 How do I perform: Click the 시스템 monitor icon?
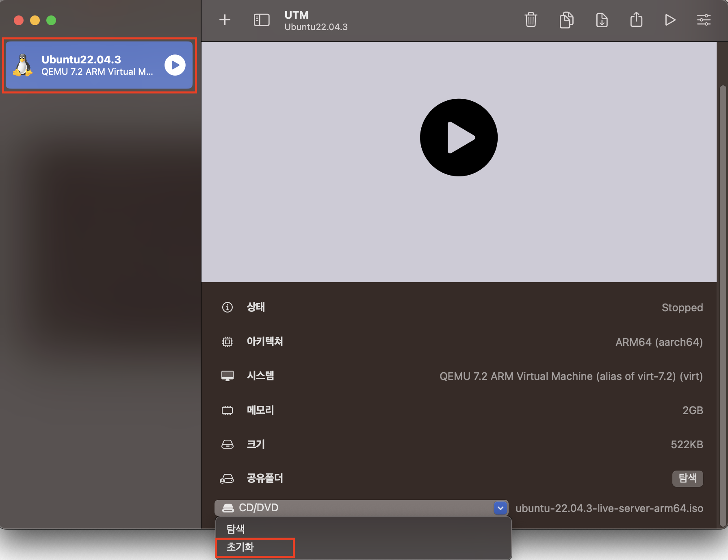(x=227, y=376)
